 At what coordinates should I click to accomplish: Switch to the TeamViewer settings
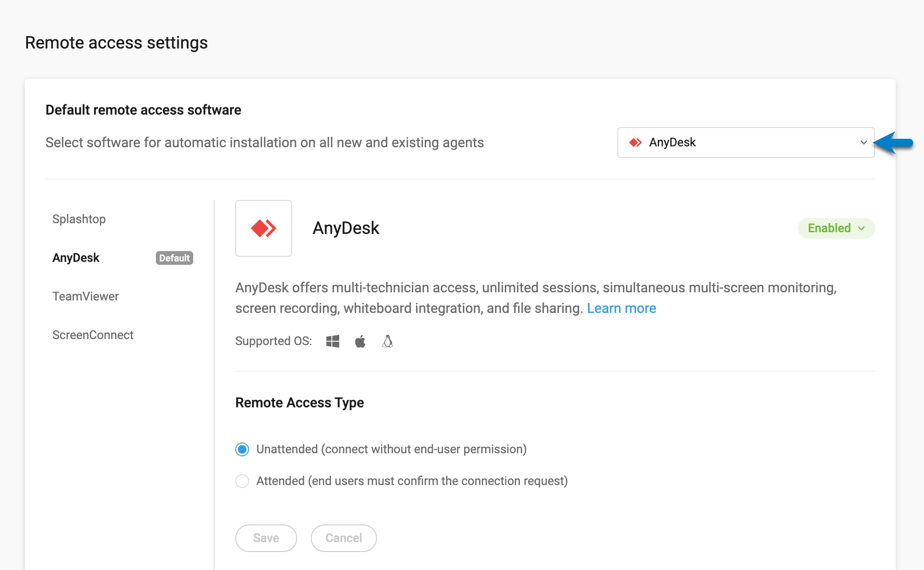pyautogui.click(x=85, y=296)
